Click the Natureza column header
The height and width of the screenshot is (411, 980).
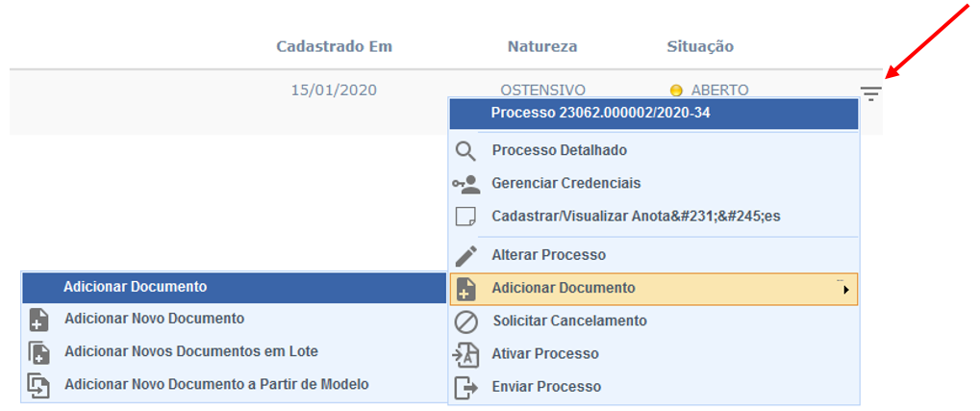click(541, 47)
